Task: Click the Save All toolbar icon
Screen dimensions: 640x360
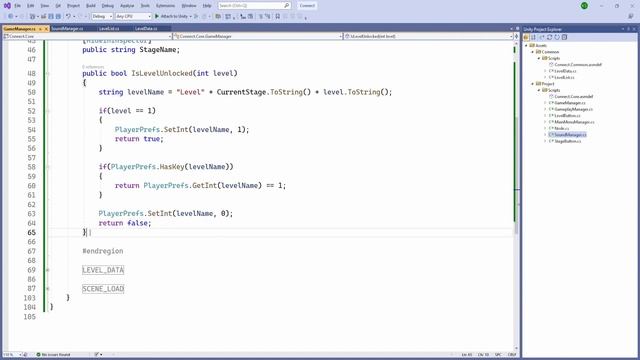Action: pyautogui.click(x=58, y=16)
